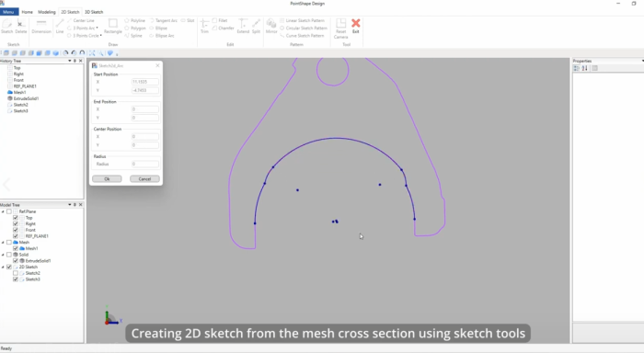Toggle the ExtrudeSolid1 checkbox
This screenshot has height=353, width=644.
pos(16,261)
